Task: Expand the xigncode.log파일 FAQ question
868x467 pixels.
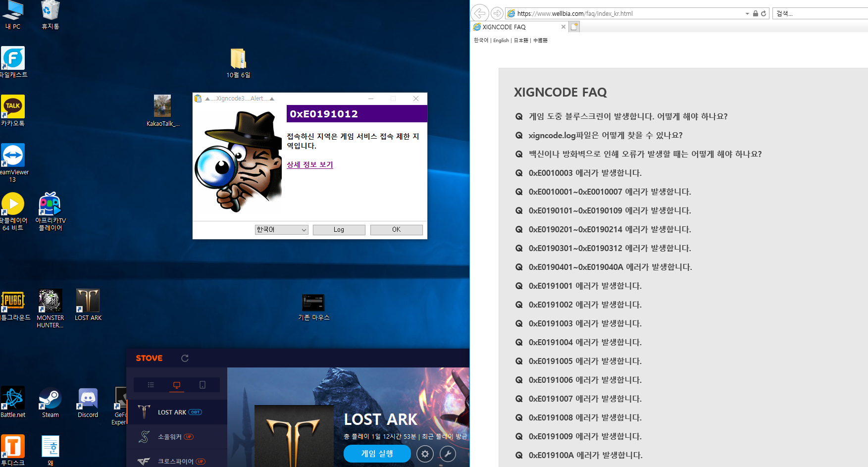Action: 606,135
